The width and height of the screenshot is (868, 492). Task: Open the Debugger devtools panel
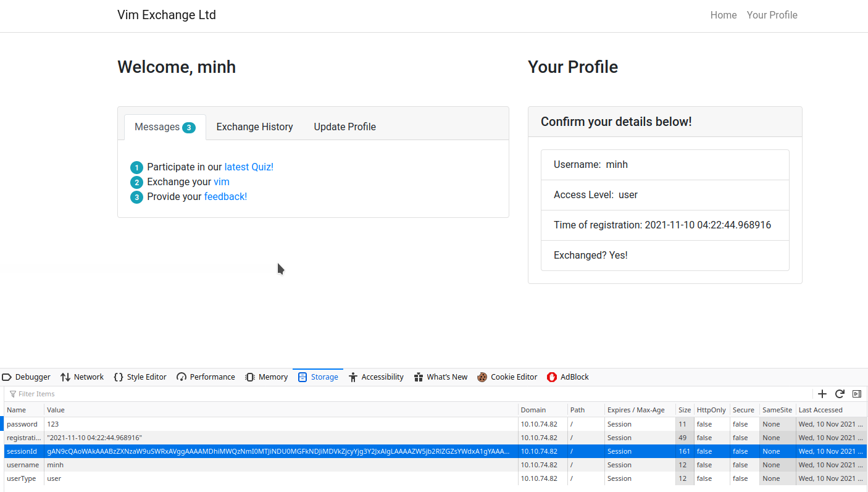tap(27, 377)
